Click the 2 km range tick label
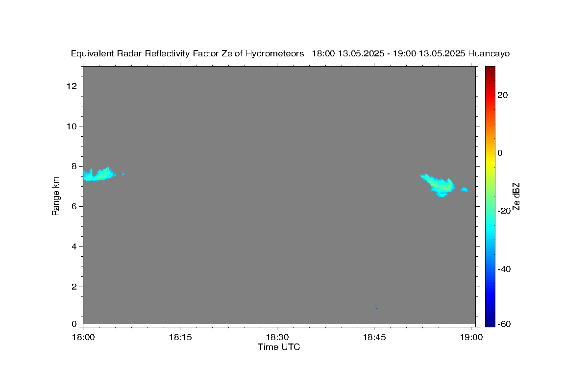The image size is (588, 392). pos(75,287)
